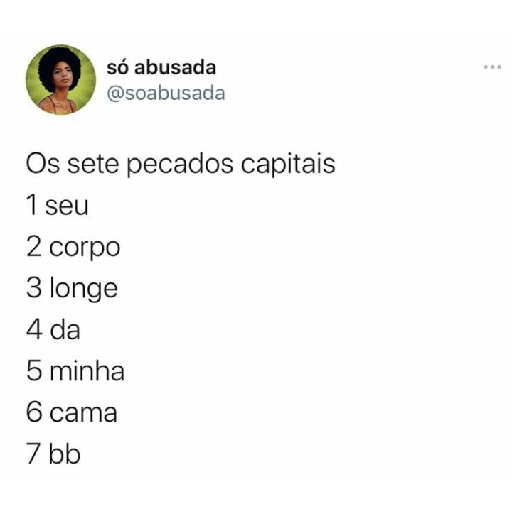Click the word capitais in the tweet

click(x=288, y=164)
